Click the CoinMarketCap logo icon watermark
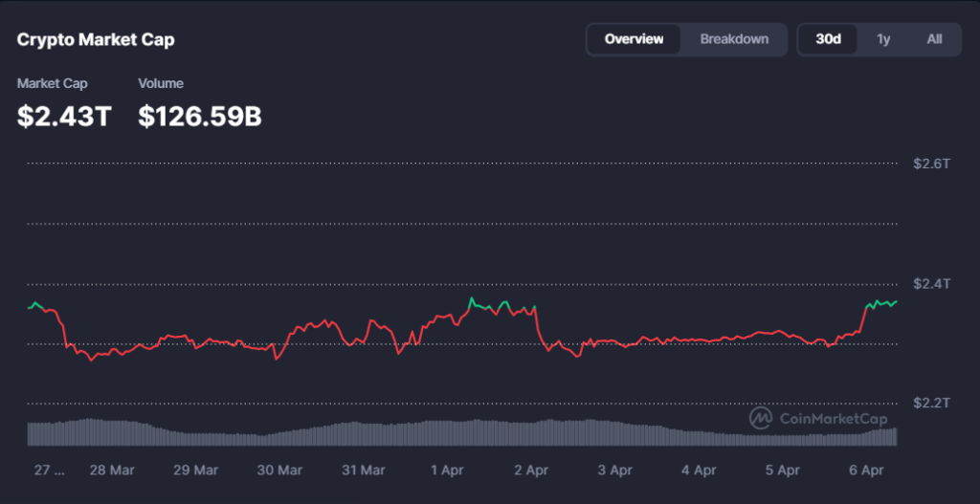The width and height of the screenshot is (980, 504). click(762, 418)
